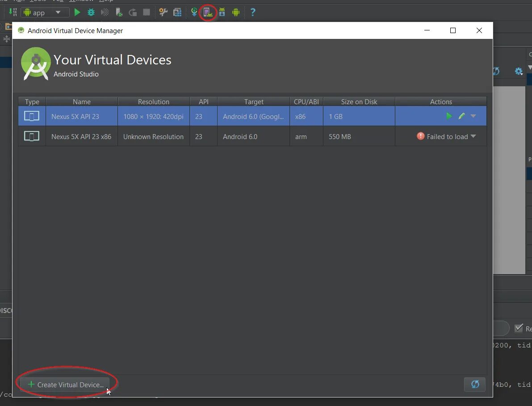The image size is (532, 406).
Task: Click the AVD Manager toolbar icon
Action: point(208,12)
